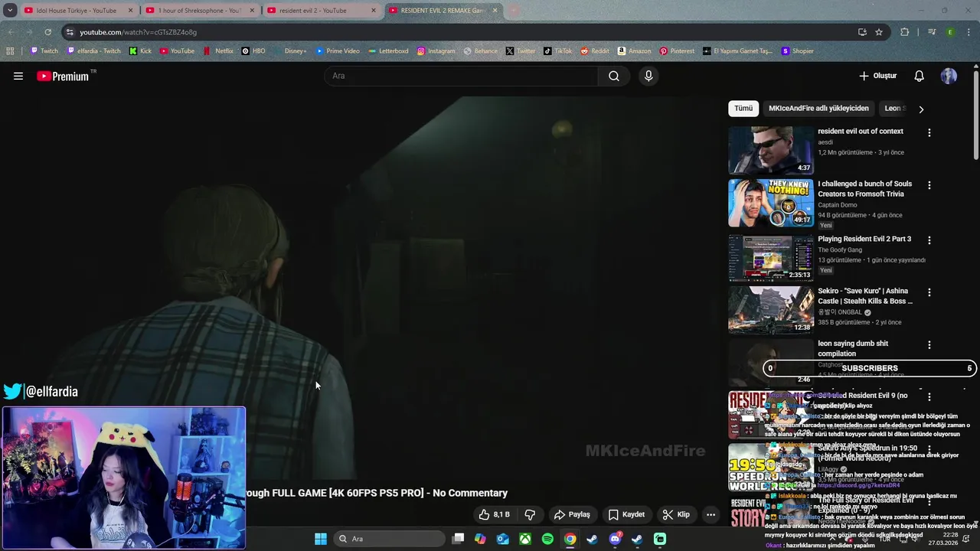Open more actions below the video
The height and width of the screenshot is (551, 980).
(x=710, y=514)
